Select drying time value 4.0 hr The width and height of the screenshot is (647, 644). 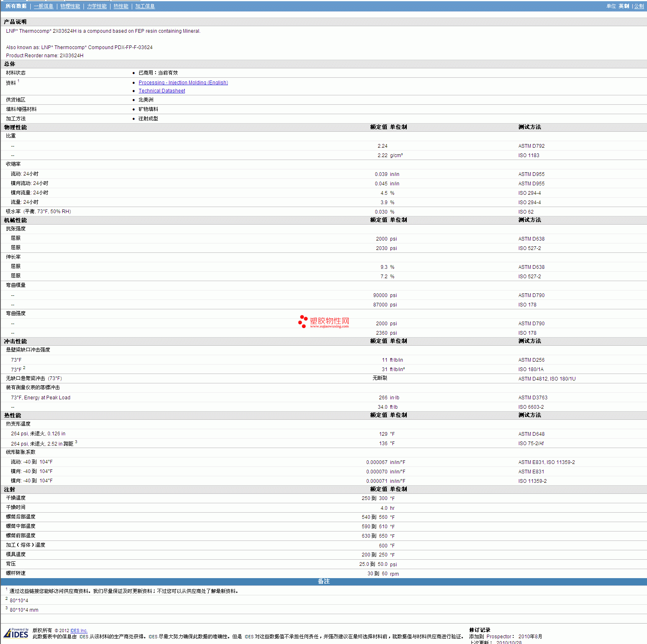(x=388, y=508)
